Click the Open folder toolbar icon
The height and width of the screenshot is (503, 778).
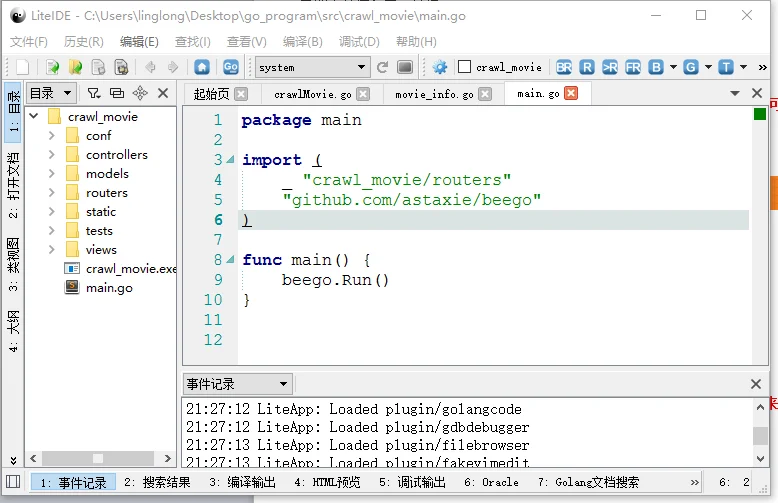(75, 67)
